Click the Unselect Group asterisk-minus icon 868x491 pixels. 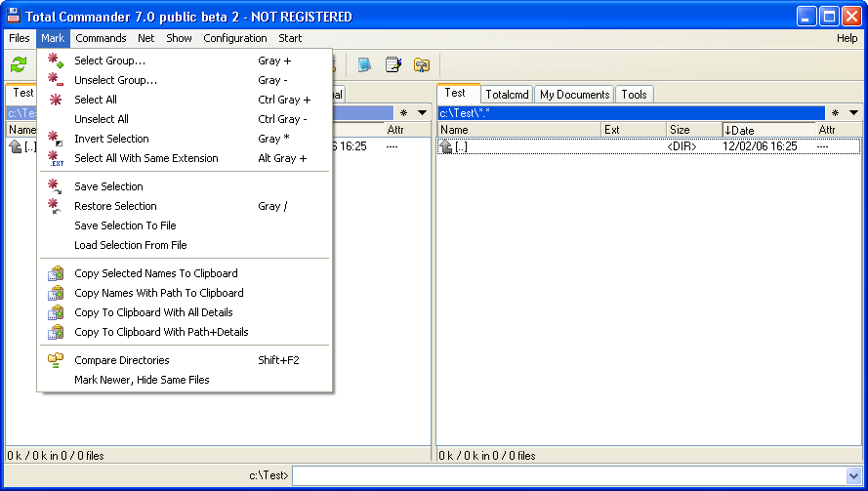pyautogui.click(x=56, y=80)
